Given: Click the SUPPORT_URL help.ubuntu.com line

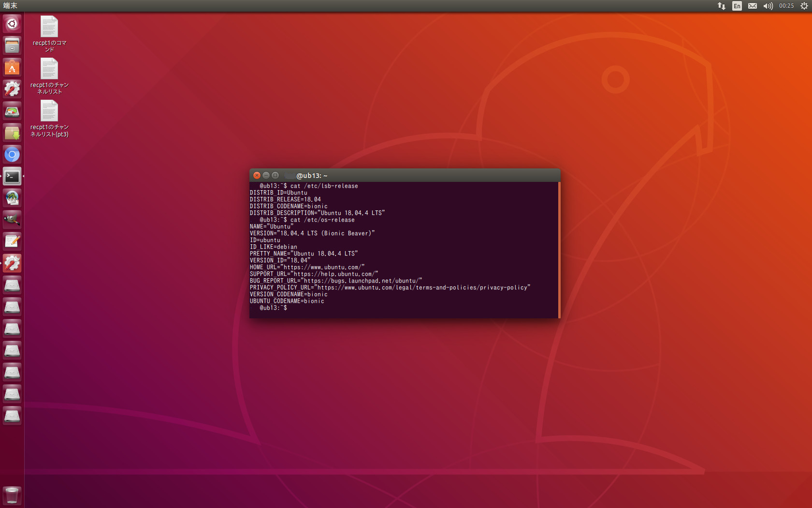Looking at the screenshot, I should pyautogui.click(x=314, y=274).
